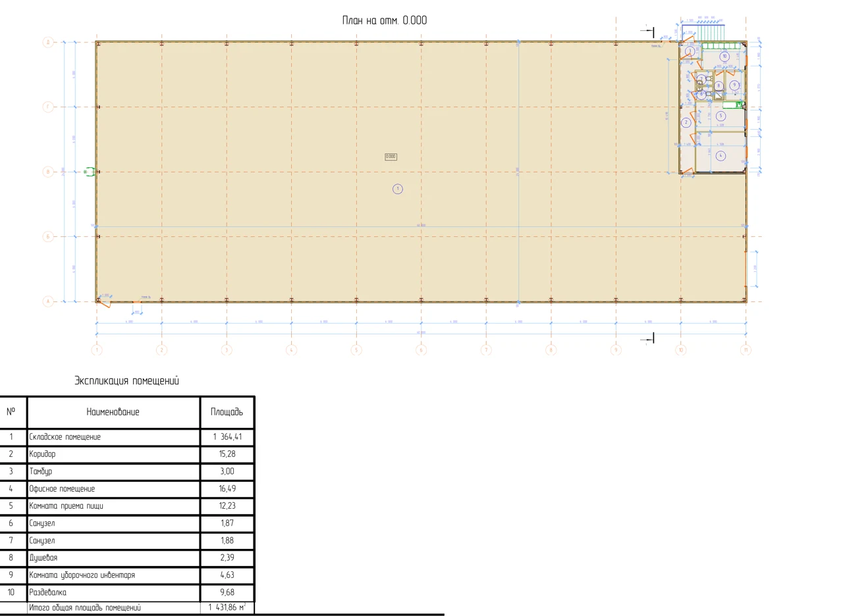Click room tag circle 2 in the corridor

click(x=686, y=122)
